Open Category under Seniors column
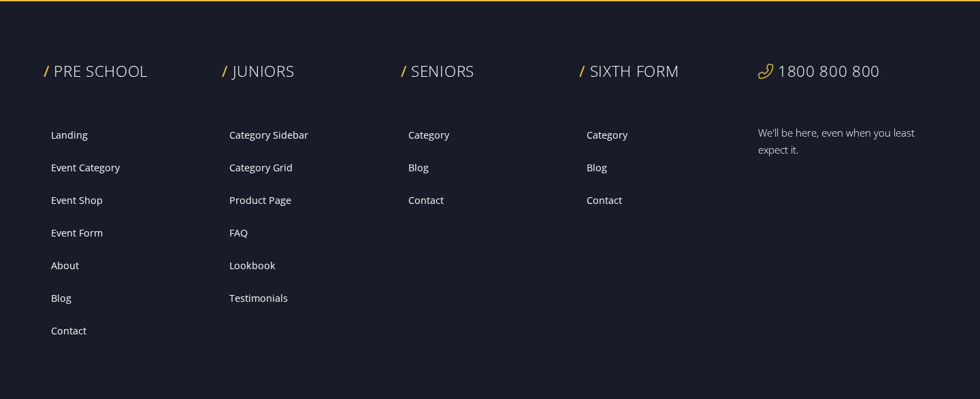Viewport: 980px width, 399px height. coord(429,135)
